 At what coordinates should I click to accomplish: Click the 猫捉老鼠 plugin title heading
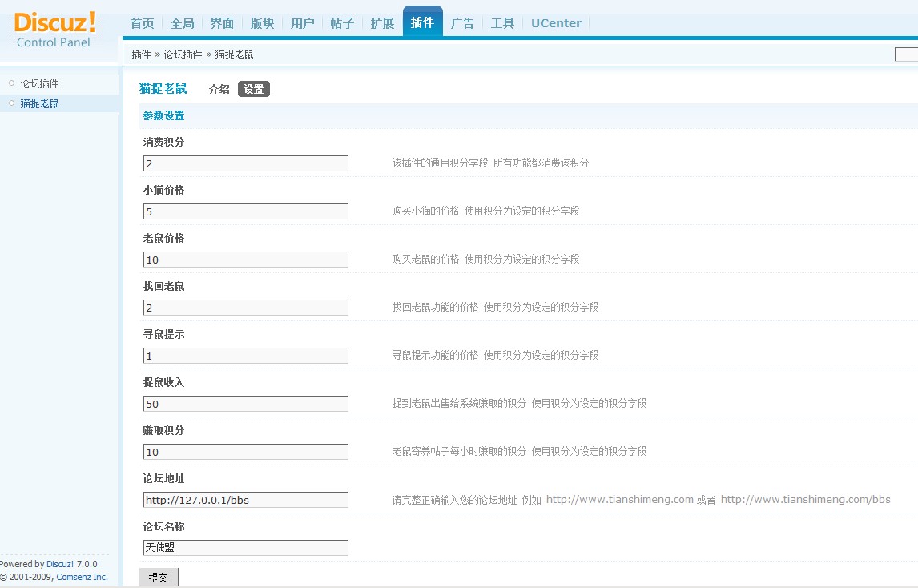click(x=163, y=88)
